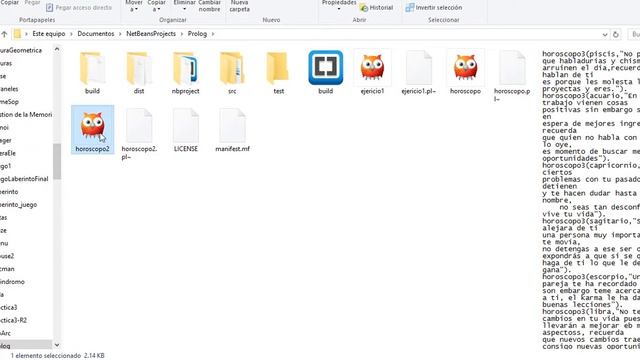Click the search box beside refresh

click(x=634, y=34)
